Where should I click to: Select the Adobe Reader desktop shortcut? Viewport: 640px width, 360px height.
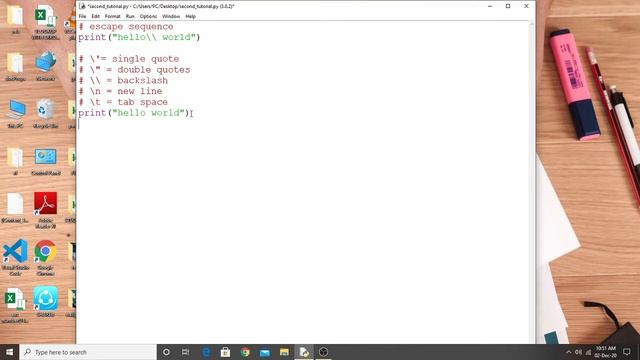tap(45, 210)
